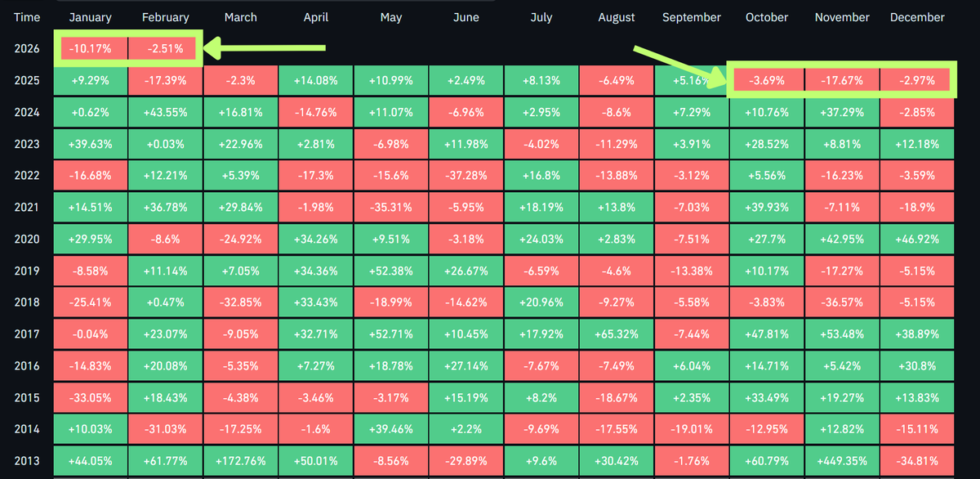
Task: Select the 2014 May cell +39.46%
Action: [x=390, y=428]
